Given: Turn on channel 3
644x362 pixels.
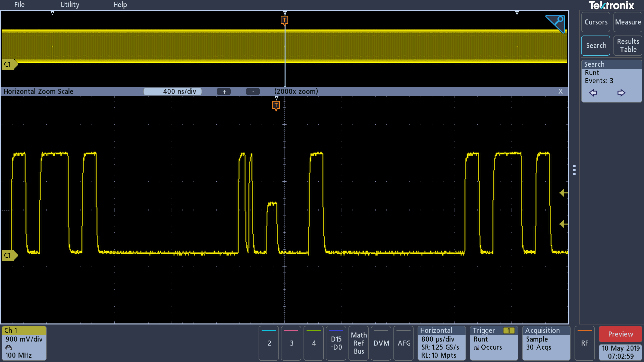Looking at the screenshot, I should (291, 343).
